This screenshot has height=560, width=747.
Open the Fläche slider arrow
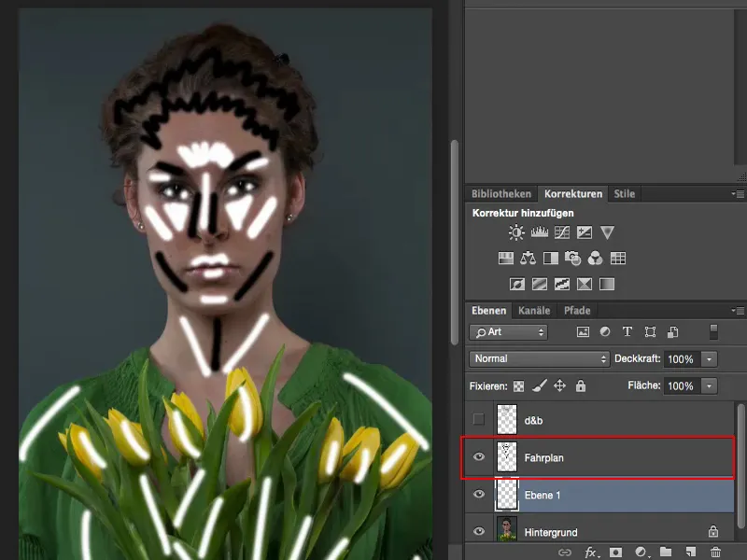[709, 386]
